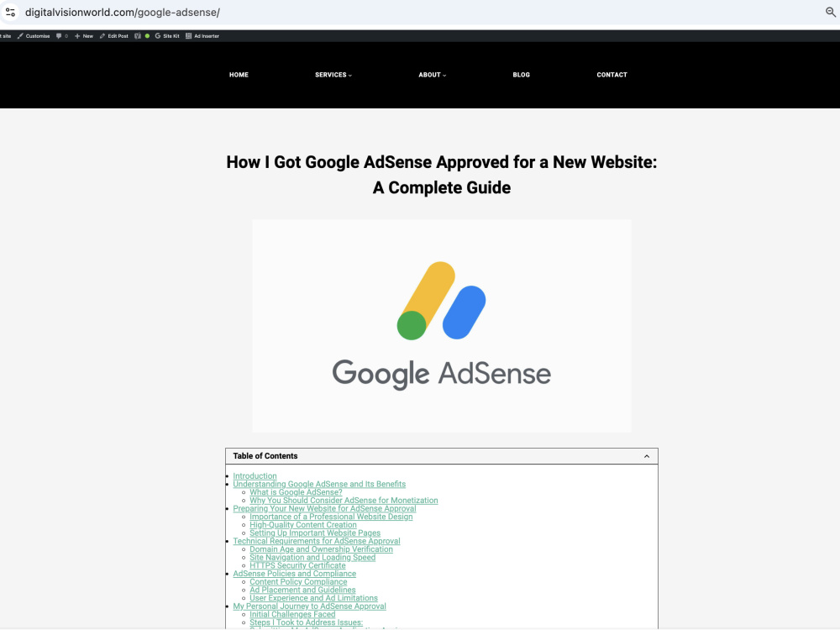Open Understanding Google AdSense and Its Benefits link
The width and height of the screenshot is (840, 630).
click(x=319, y=484)
